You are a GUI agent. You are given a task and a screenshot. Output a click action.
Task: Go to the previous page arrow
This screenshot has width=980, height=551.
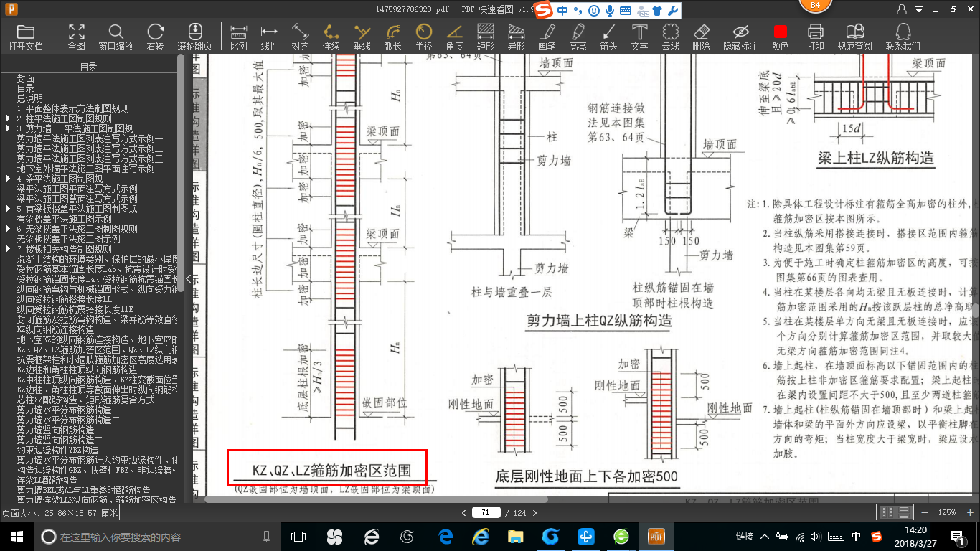pos(464,513)
